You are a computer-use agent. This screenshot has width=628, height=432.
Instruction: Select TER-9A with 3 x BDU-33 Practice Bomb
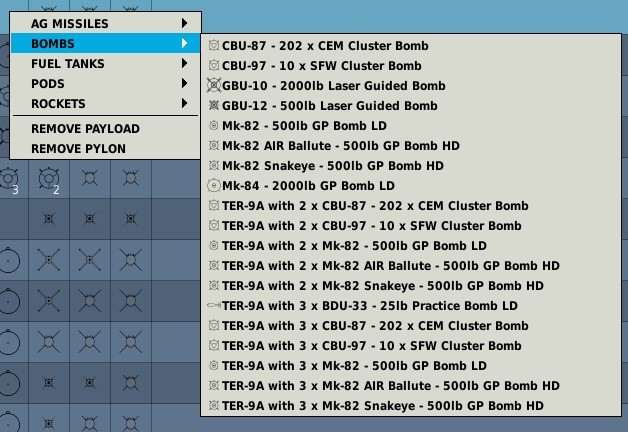[x=411, y=306]
